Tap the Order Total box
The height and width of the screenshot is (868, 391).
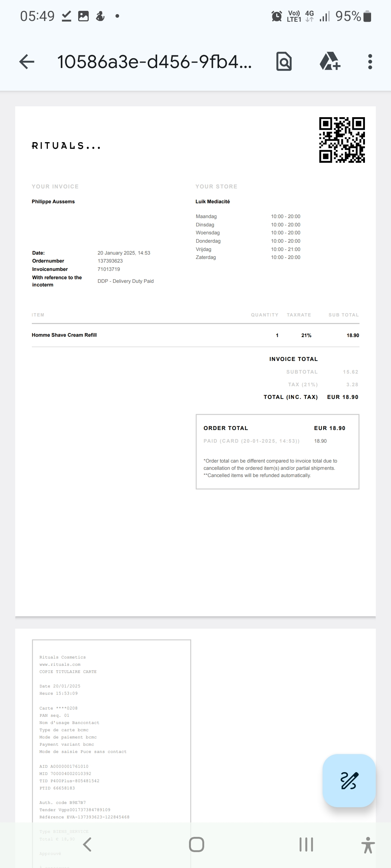tap(277, 451)
